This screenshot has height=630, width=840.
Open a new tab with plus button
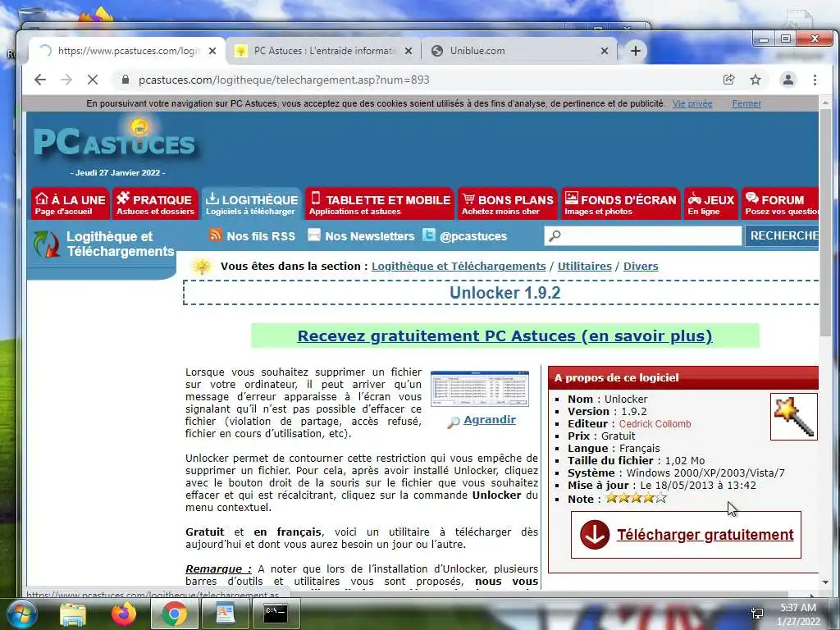tap(636, 51)
